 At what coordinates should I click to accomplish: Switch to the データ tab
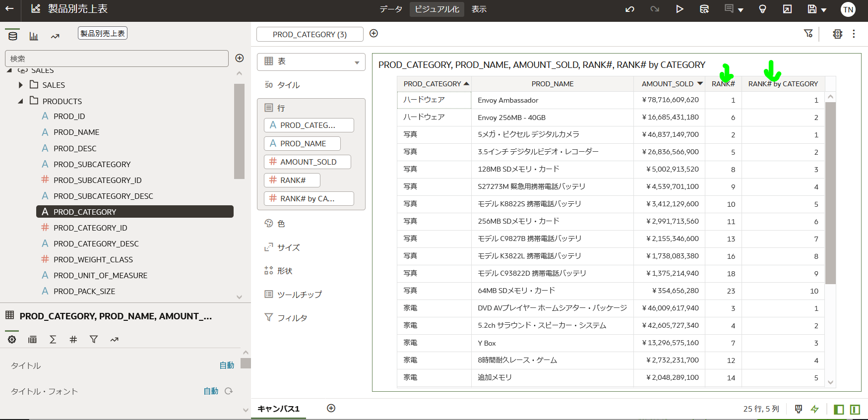pos(391,9)
